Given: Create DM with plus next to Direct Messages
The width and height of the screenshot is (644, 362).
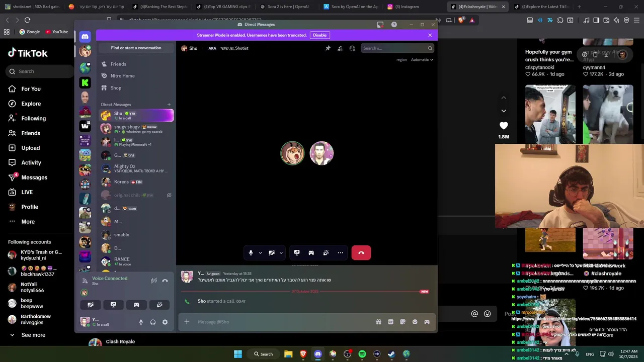Looking at the screenshot, I should click(169, 105).
